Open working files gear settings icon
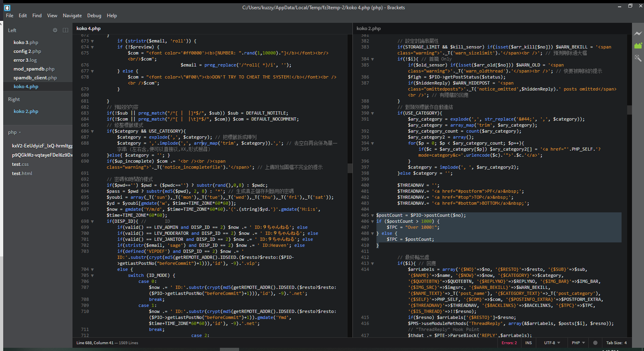The width and height of the screenshot is (644, 351). click(x=55, y=30)
